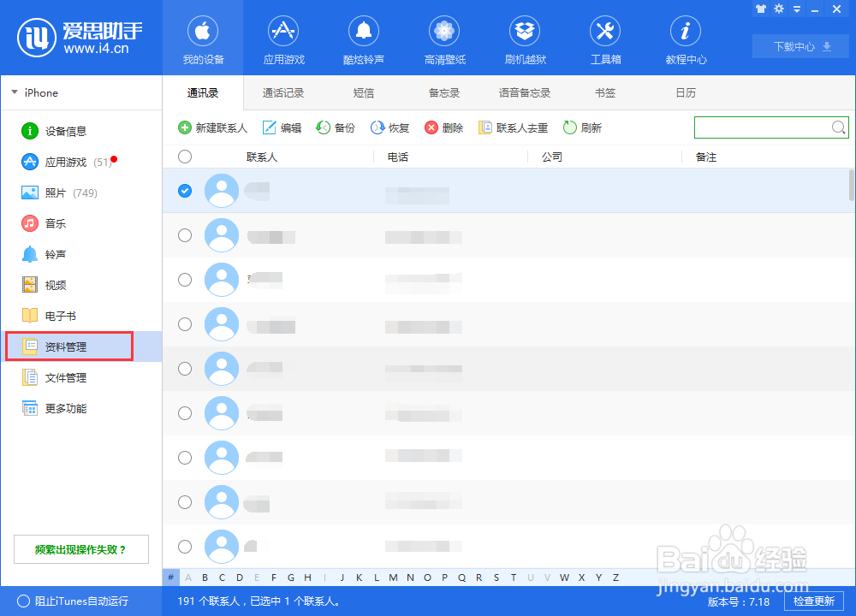Viewport: 856px width, 616px height.
Task: Collapse the iPhone device list
Action: pos(14,92)
